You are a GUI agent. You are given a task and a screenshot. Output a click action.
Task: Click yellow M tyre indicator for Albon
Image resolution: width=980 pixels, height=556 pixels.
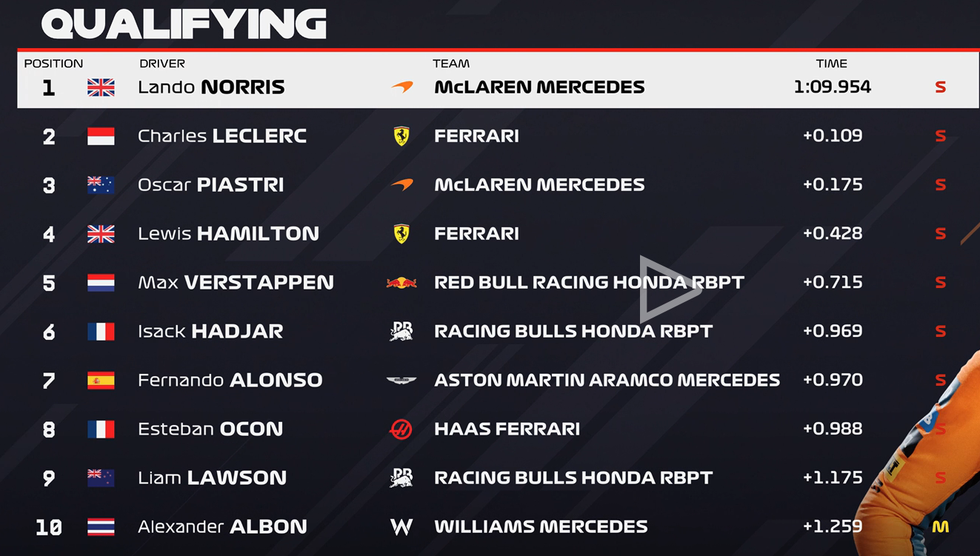940,527
